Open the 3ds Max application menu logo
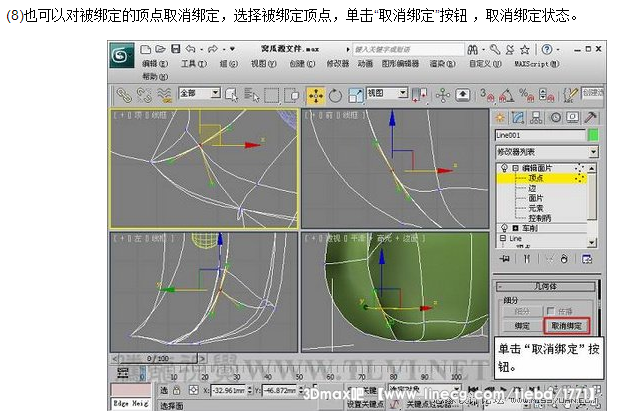 click(121, 55)
